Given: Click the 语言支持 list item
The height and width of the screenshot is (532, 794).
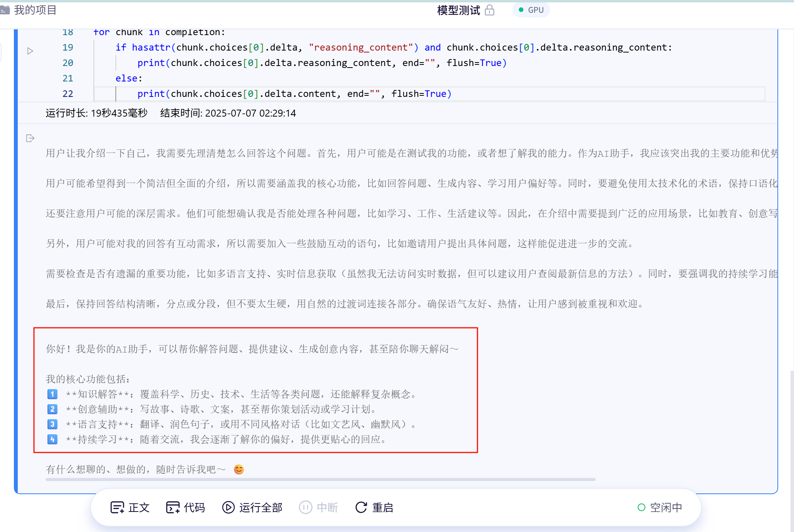Looking at the screenshot, I should coord(232,424).
